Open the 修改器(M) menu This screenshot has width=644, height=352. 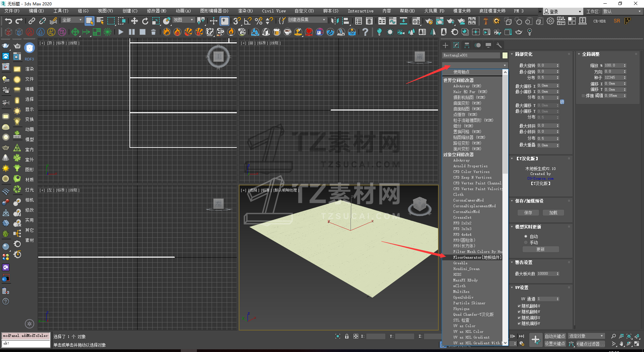(157, 11)
